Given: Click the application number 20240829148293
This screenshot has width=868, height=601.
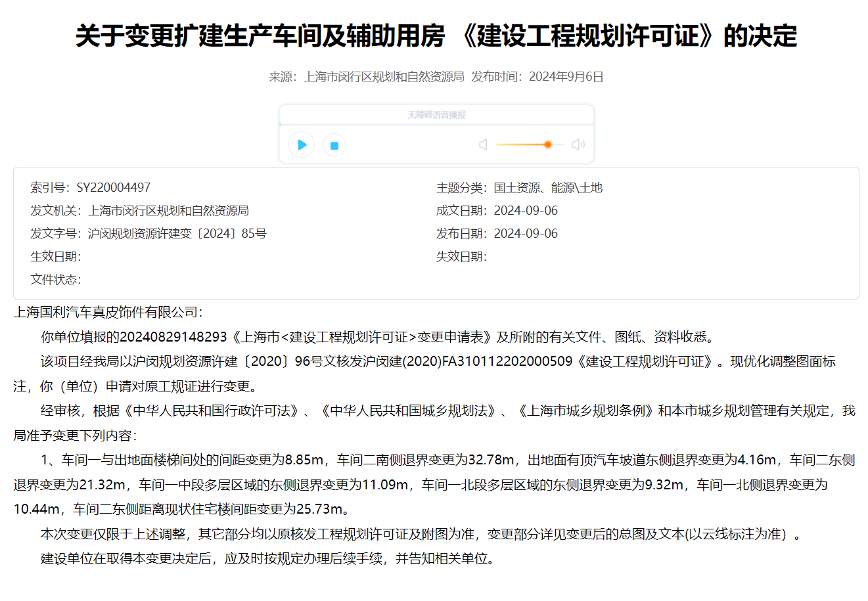Looking at the screenshot, I should (173, 337).
